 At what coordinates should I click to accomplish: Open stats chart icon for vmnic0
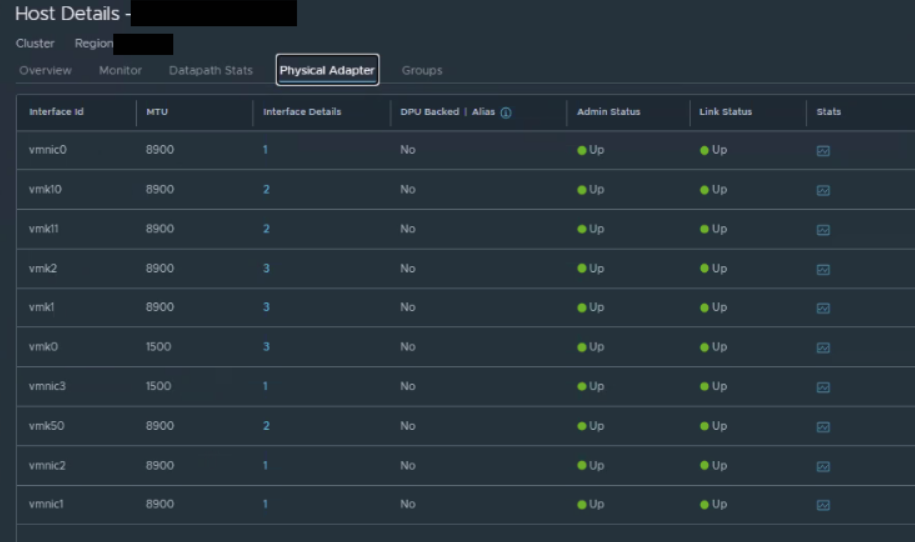tap(823, 151)
